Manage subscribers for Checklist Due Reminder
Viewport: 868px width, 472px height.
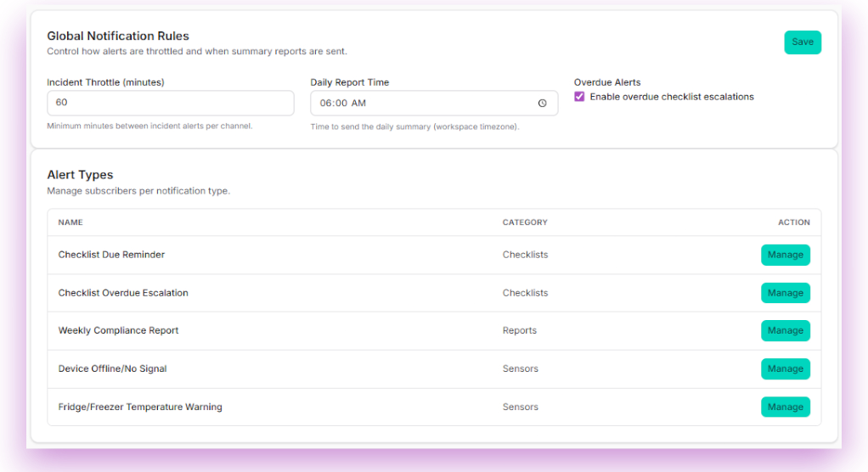(785, 255)
